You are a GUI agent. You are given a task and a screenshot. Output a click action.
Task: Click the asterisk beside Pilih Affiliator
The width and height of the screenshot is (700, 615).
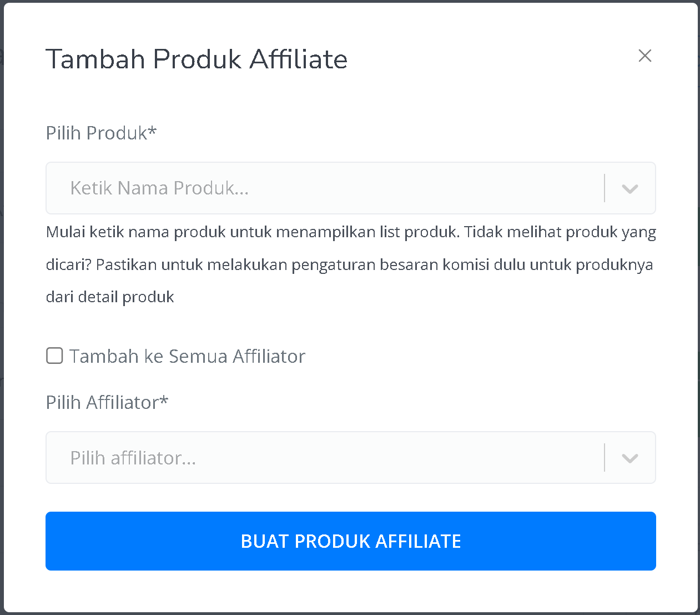point(164,399)
